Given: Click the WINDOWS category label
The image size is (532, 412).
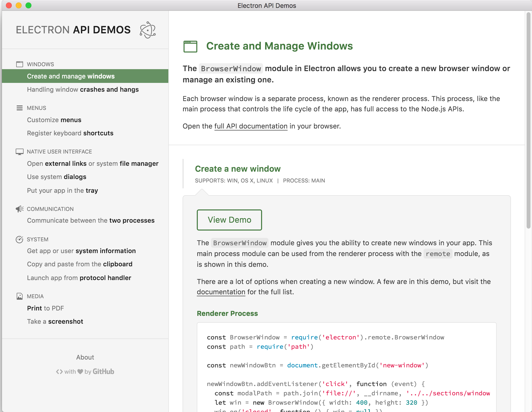Looking at the screenshot, I should coord(40,64).
